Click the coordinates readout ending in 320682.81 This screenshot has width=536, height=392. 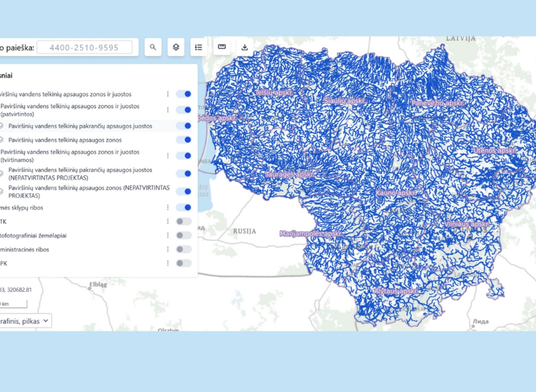[x=16, y=290]
